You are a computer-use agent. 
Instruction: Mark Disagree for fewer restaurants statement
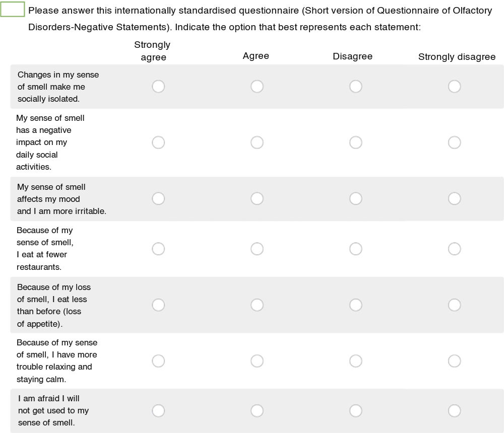pos(356,249)
